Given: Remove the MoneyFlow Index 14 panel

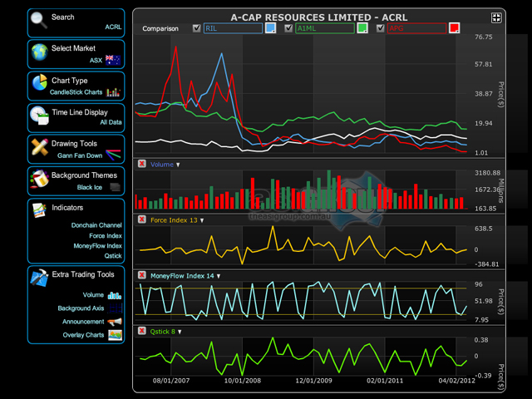Looking at the screenshot, I should click(142, 275).
